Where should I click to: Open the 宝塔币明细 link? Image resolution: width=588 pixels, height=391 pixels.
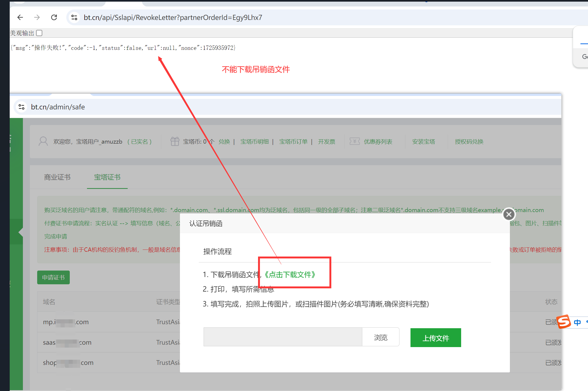click(255, 141)
